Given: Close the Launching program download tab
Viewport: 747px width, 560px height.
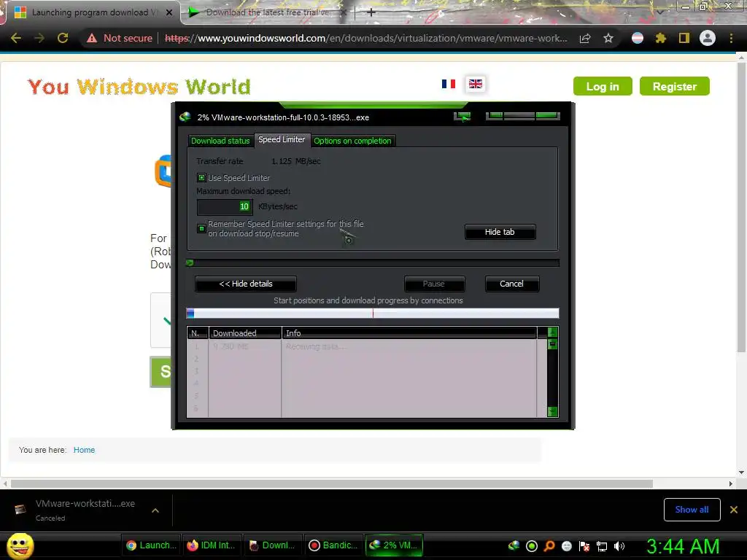Looking at the screenshot, I should pyautogui.click(x=169, y=12).
